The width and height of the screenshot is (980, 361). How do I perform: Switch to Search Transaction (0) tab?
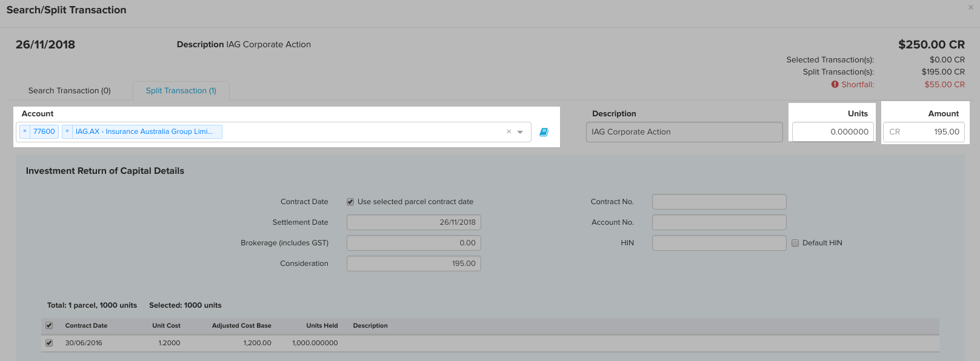pos(69,91)
